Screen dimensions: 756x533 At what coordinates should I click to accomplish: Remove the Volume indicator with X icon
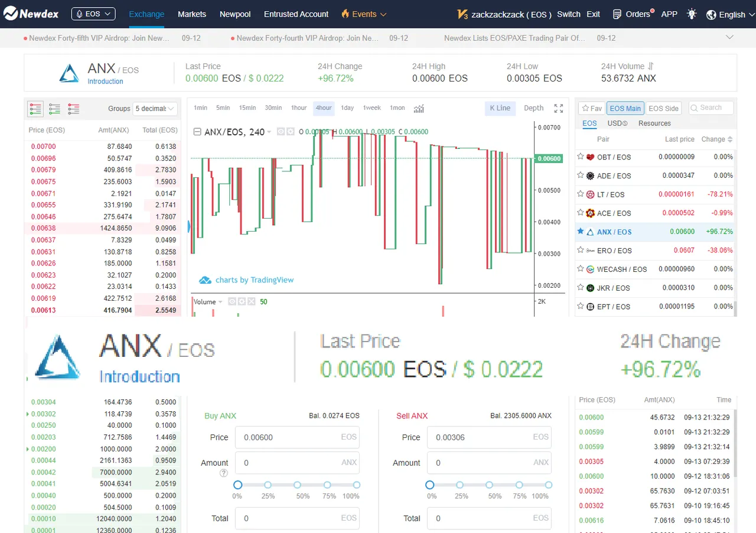pyautogui.click(x=252, y=301)
